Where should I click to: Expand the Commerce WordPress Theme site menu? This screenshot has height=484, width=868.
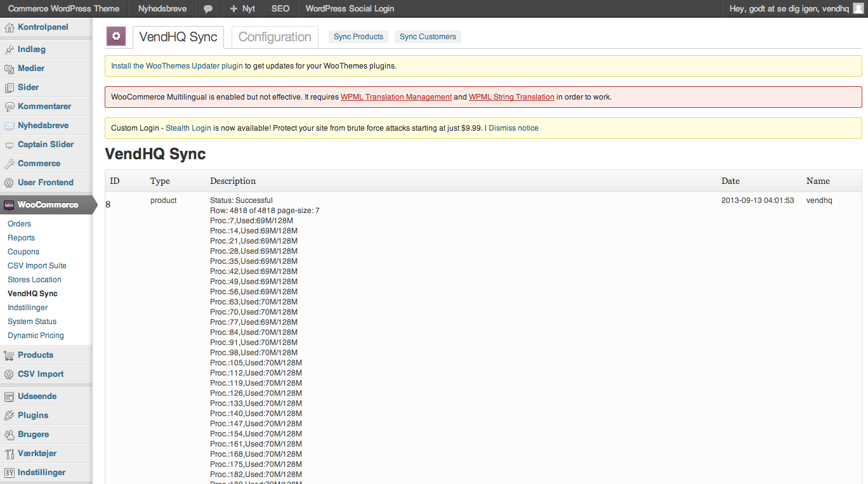click(x=63, y=9)
